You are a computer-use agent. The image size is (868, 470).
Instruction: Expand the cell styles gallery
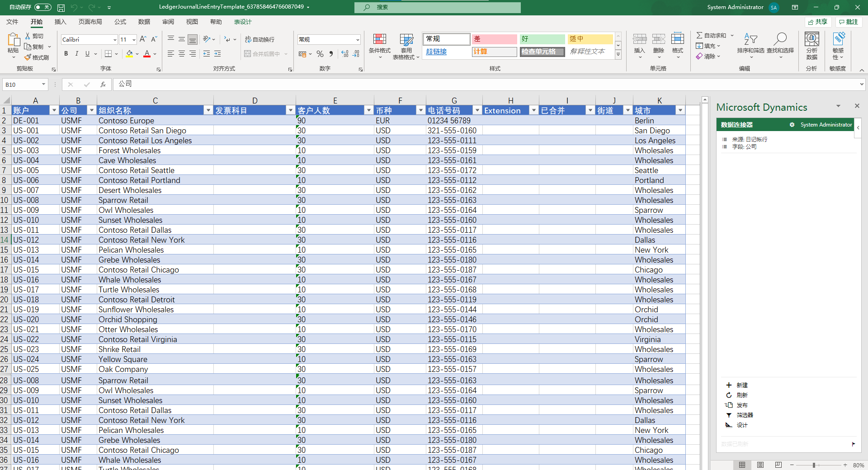click(x=618, y=55)
